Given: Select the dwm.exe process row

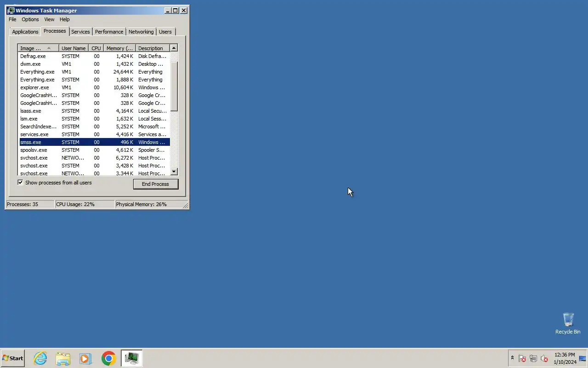Looking at the screenshot, I should 94,64.
